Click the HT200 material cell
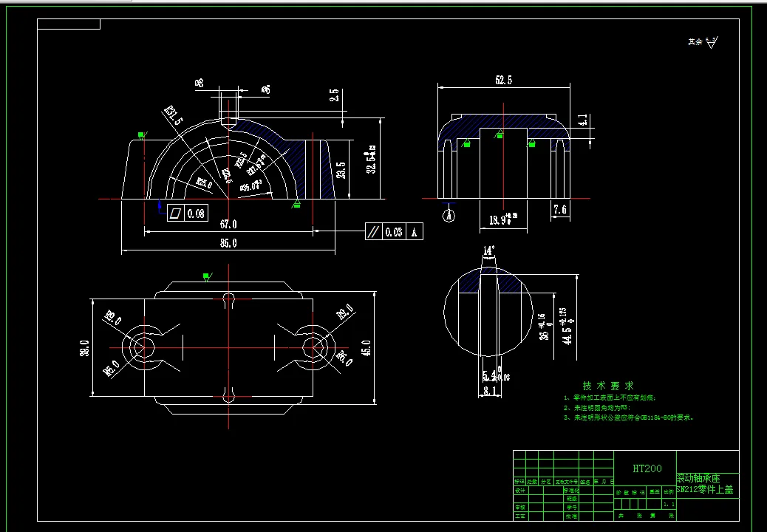The image size is (767, 532). coord(647,468)
